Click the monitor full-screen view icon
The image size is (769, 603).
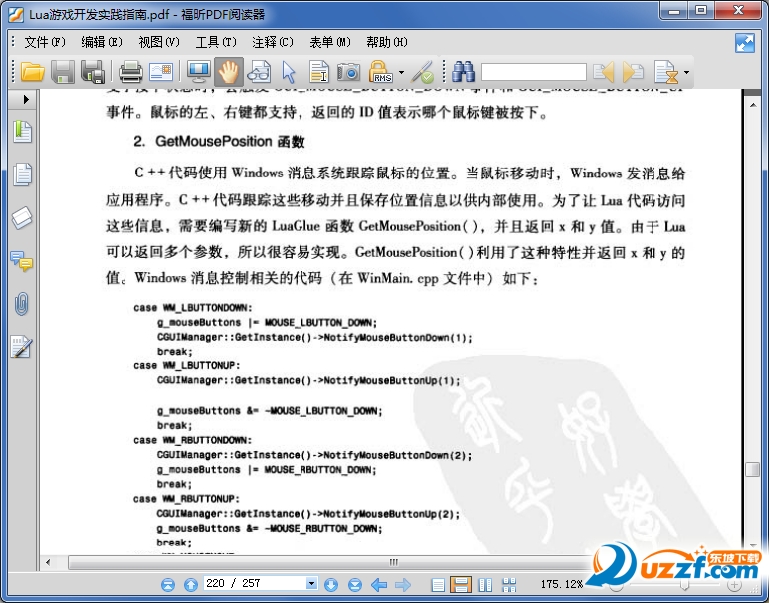[x=199, y=73]
